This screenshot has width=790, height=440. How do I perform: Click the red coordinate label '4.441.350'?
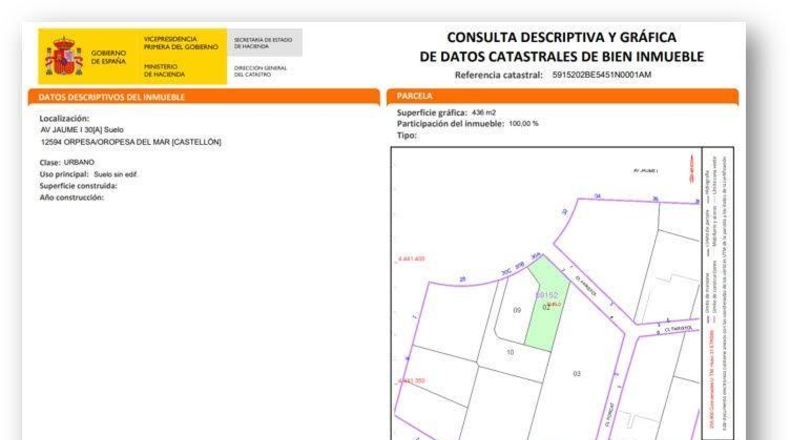click(411, 381)
